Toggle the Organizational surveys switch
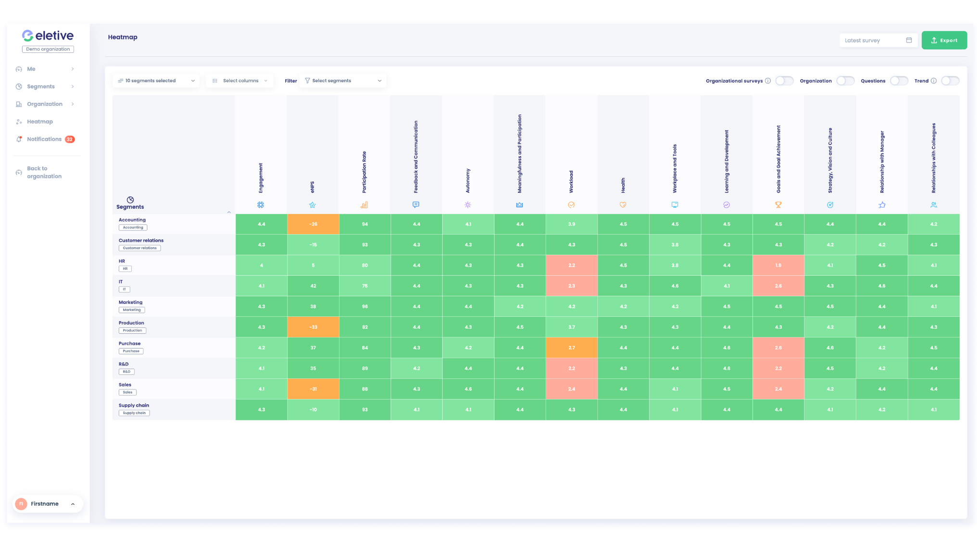 tap(783, 80)
